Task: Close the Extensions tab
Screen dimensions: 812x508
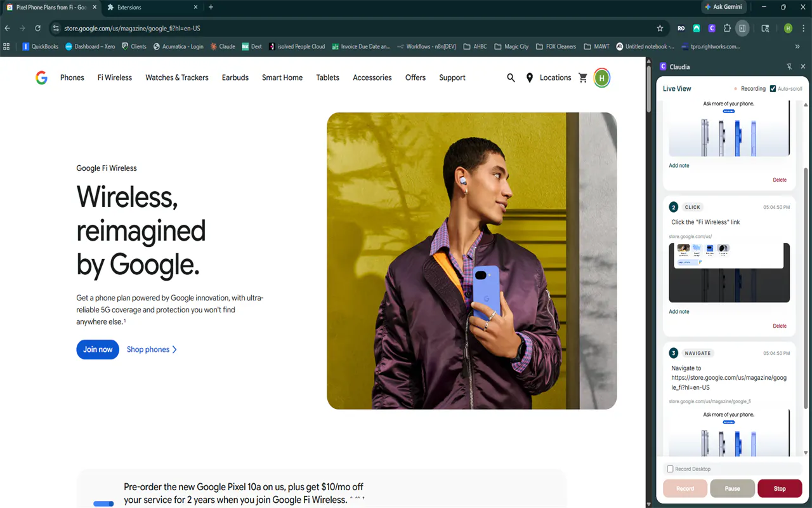Action: 197,8
